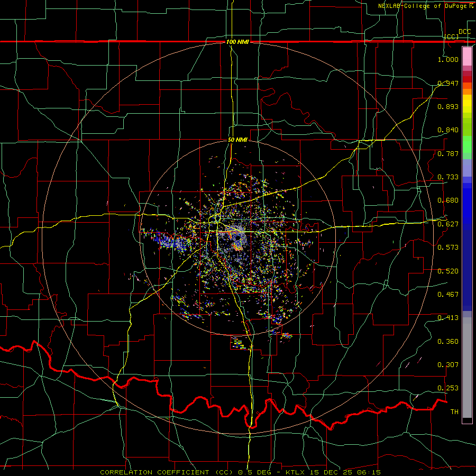Pick the gray band of the color bar

(467, 368)
